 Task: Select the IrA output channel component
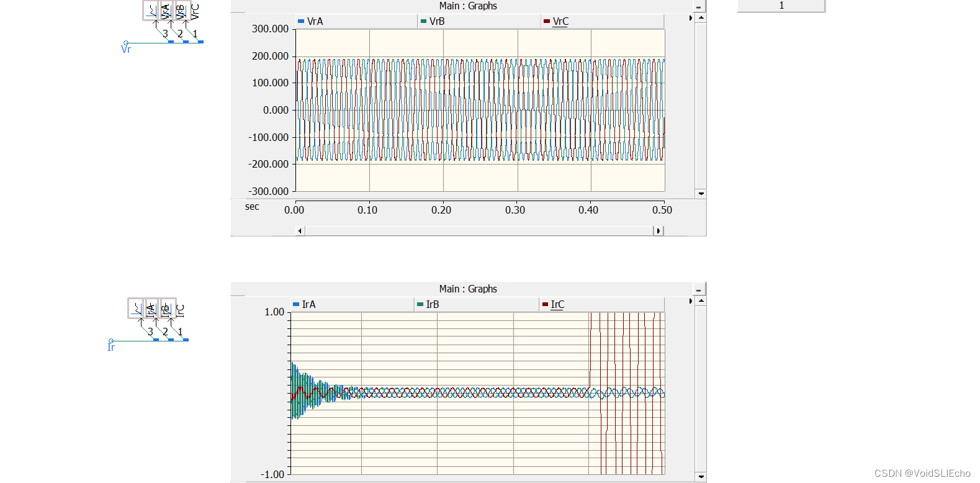[137, 309]
